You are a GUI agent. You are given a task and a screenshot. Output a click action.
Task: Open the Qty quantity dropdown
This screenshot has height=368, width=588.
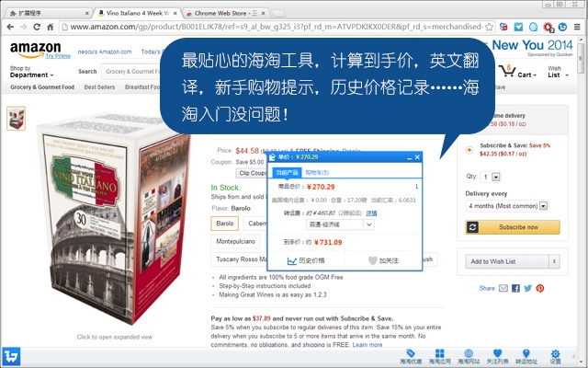pyautogui.click(x=492, y=177)
